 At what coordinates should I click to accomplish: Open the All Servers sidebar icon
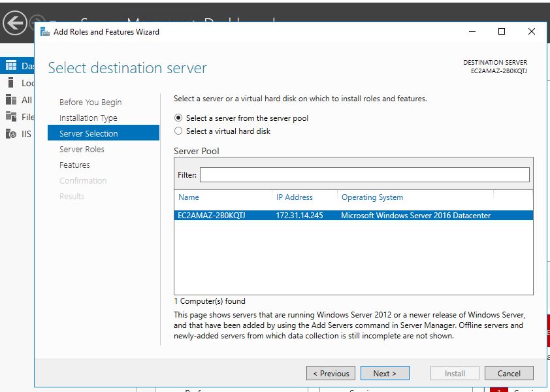(x=10, y=99)
